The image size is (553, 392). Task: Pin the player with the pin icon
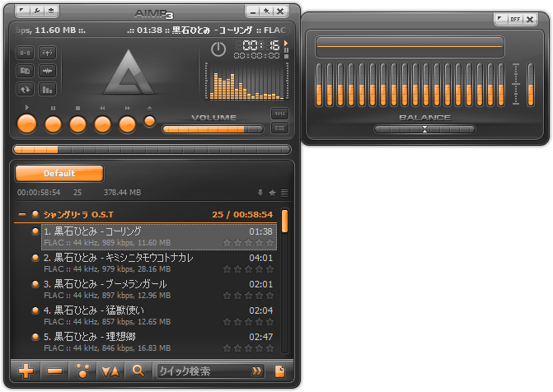click(x=267, y=12)
